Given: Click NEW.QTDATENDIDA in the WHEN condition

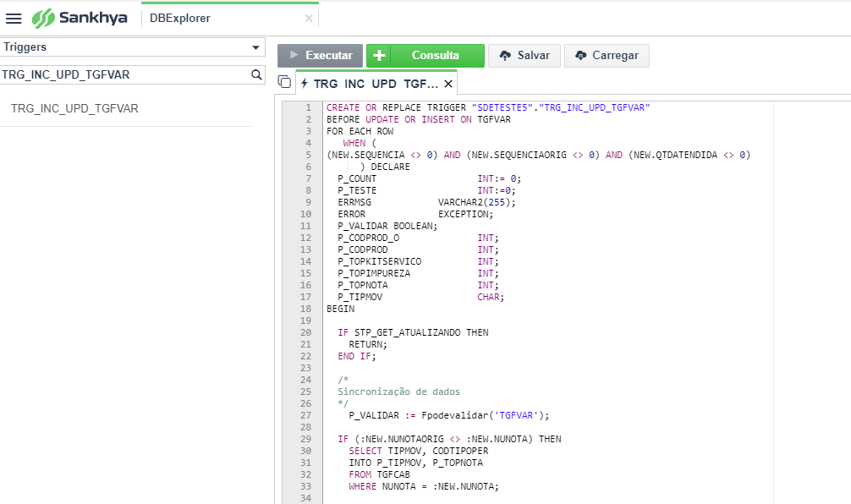Looking at the screenshot, I should [676, 155].
